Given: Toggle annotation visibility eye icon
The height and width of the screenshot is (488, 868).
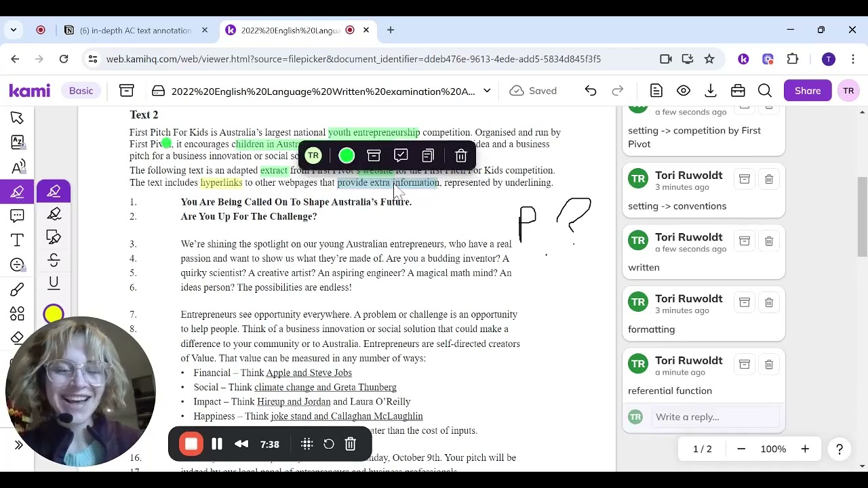Looking at the screenshot, I should pos(684,91).
